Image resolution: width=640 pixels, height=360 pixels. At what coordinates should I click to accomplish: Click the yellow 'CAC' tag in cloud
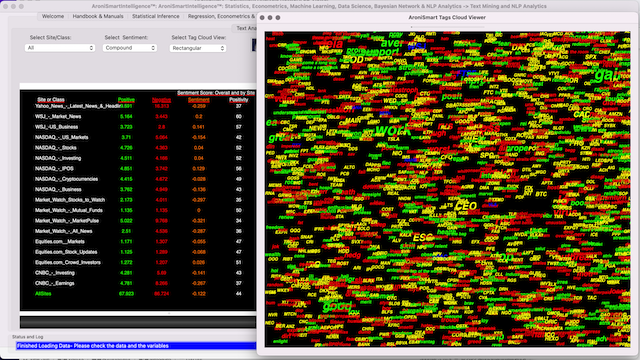582,114
